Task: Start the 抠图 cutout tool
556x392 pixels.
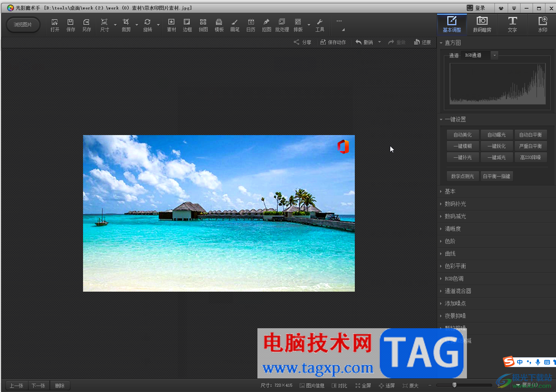Action: coord(266,25)
